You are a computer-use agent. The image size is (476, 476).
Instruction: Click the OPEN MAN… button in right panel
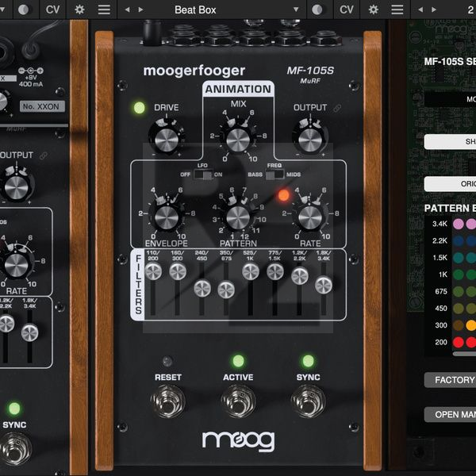click(x=450, y=414)
